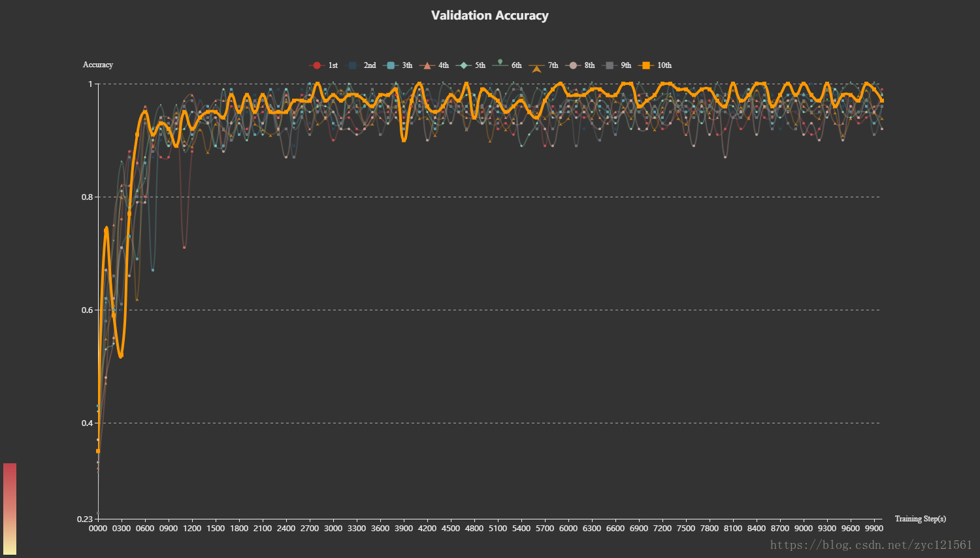Screen dimensions: 980x558
Task: Click x-axis tick label 6900
Action: (x=639, y=529)
